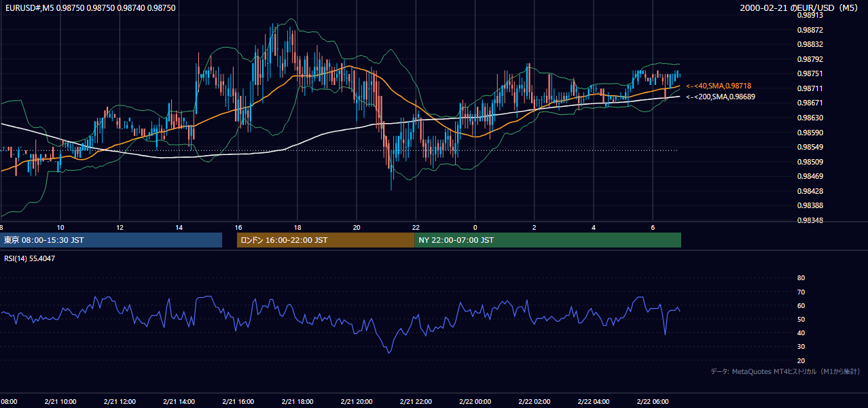Click the MetaQuotes MT4 data source note
Screen dimensions: 868x408
click(x=785, y=371)
